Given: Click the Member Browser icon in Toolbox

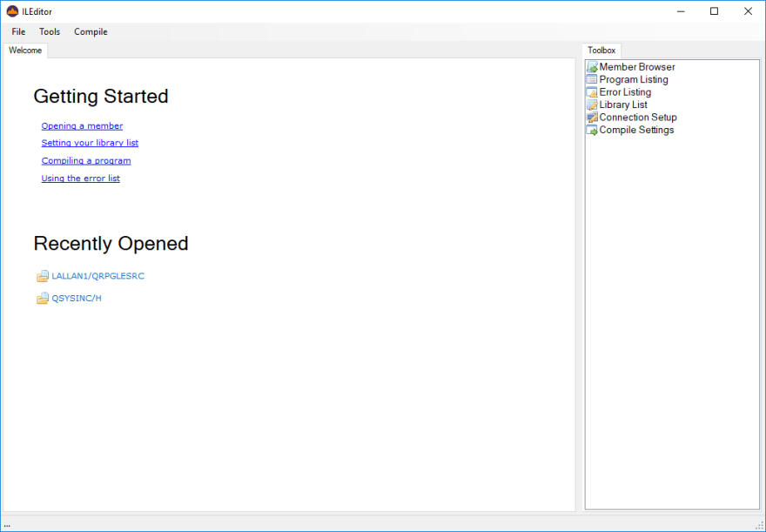Looking at the screenshot, I should (x=592, y=67).
